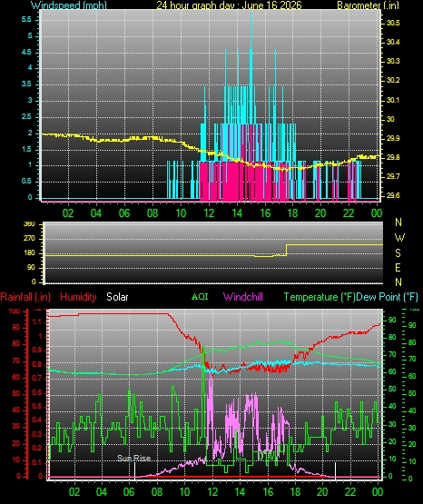This screenshot has width=423, height=504.
Task: Click the 30 barometer scale value
Action: point(390,119)
